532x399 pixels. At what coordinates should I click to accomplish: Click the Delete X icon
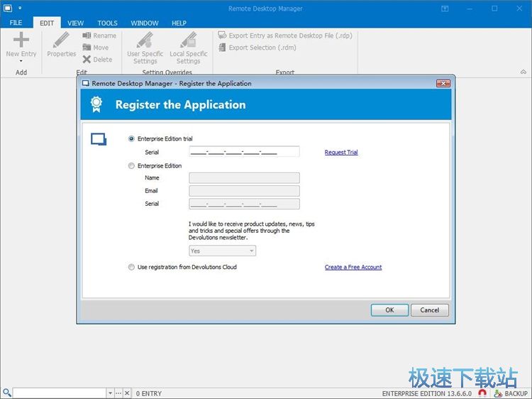coord(87,60)
